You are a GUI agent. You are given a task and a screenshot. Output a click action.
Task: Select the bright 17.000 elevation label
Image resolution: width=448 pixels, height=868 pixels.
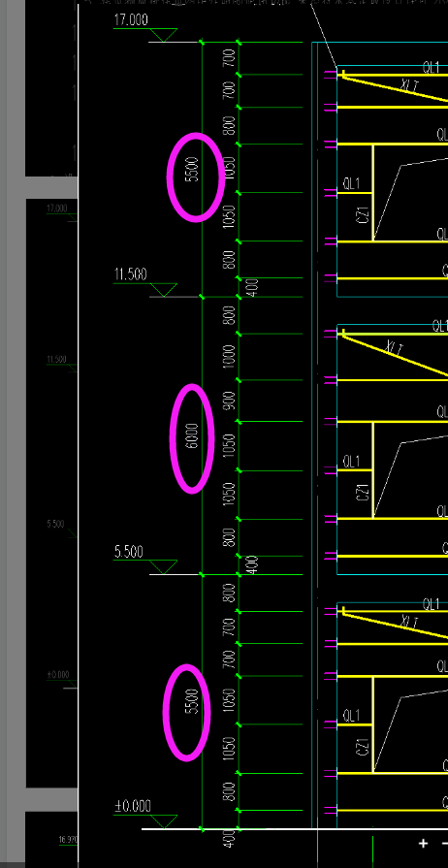(131, 20)
